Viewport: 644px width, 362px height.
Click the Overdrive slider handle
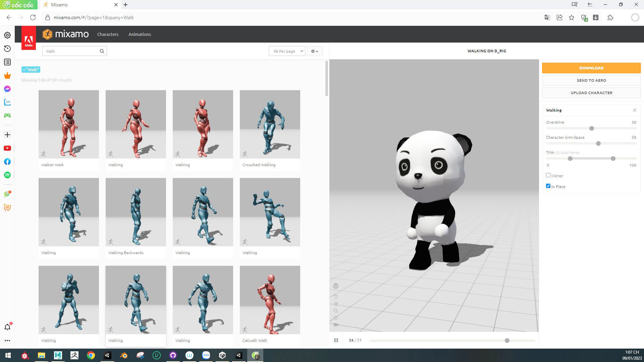coord(591,128)
